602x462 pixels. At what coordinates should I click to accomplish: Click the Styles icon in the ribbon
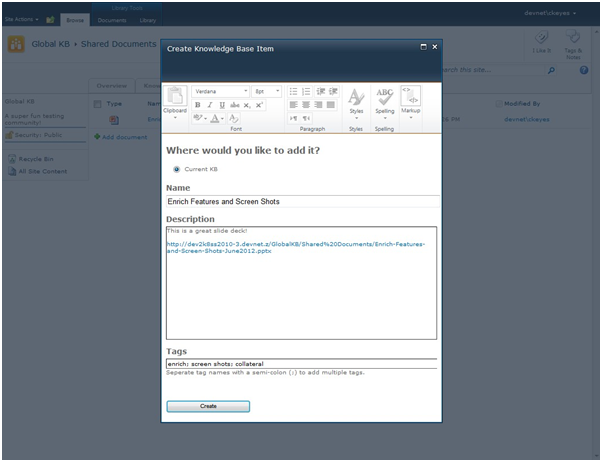point(356,98)
